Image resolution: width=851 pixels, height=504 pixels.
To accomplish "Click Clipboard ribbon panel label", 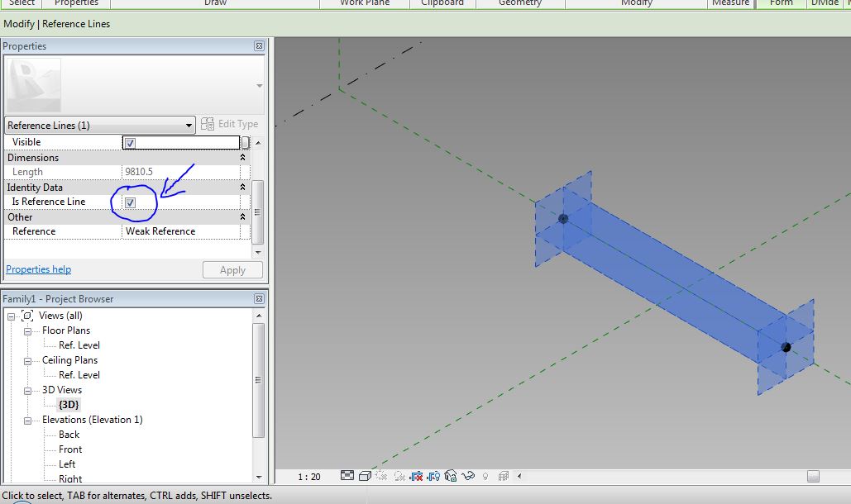I will tap(442, 2).
